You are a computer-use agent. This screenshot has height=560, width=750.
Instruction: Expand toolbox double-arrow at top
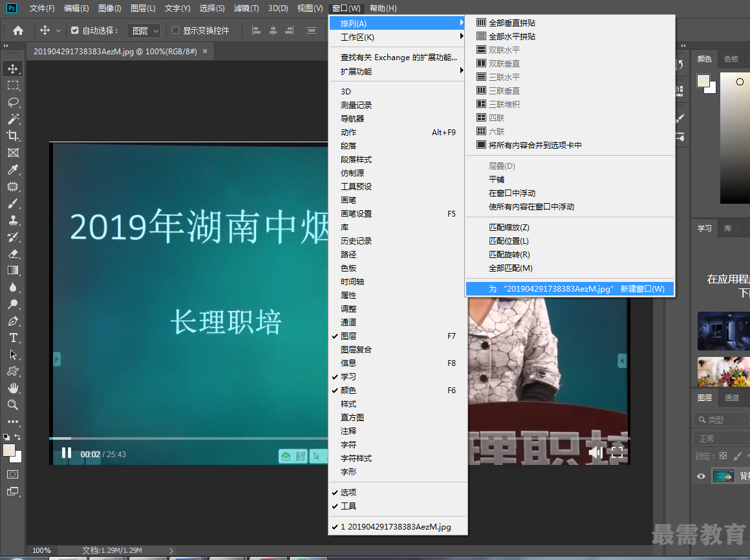pyautogui.click(x=6, y=45)
